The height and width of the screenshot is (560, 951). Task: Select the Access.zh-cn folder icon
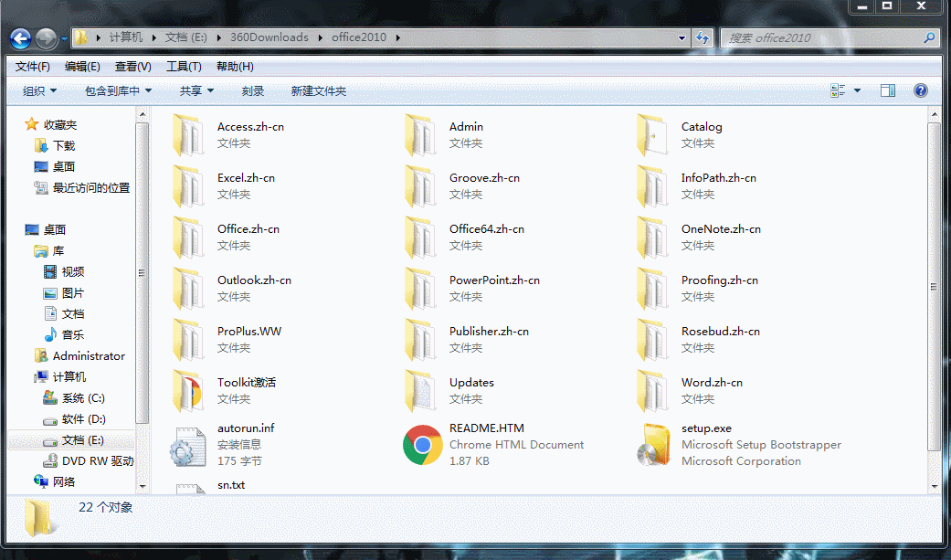pyautogui.click(x=188, y=135)
